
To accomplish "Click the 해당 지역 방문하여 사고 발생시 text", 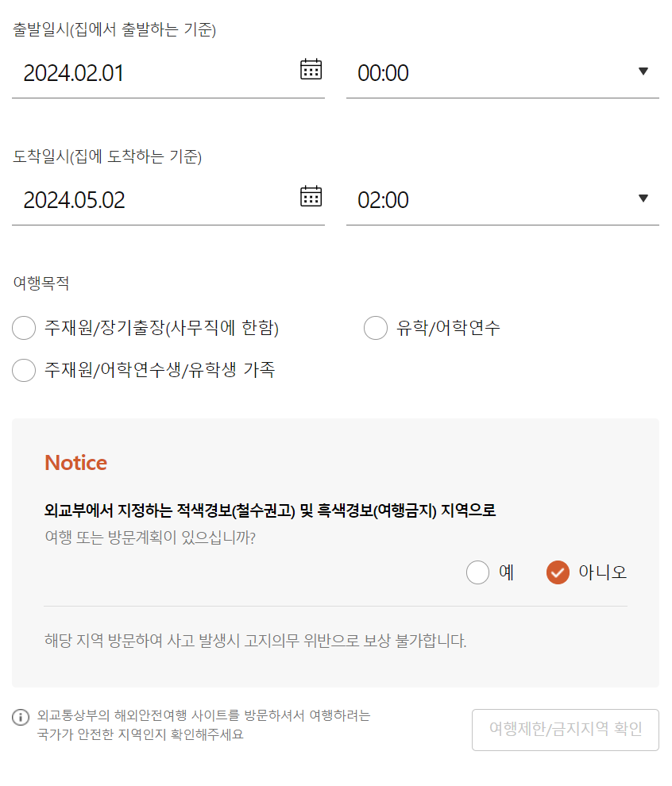I will coord(255,641).
